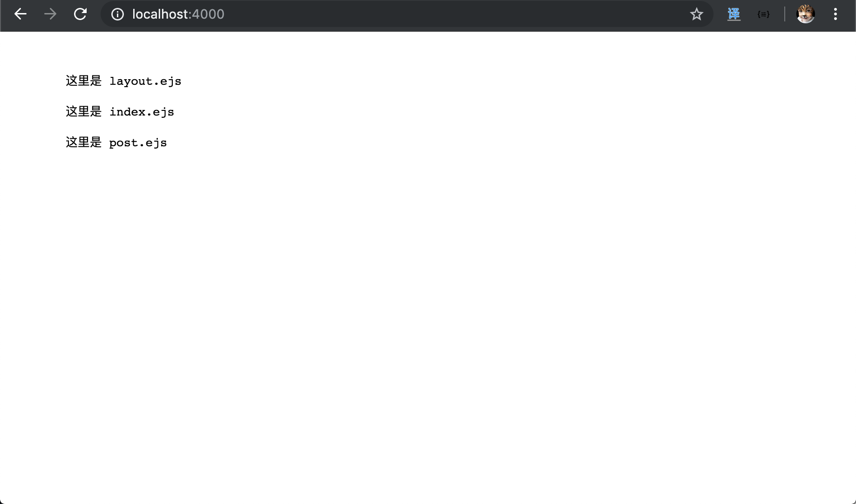Click the index.ejs text
The width and height of the screenshot is (856, 504).
pos(142,112)
